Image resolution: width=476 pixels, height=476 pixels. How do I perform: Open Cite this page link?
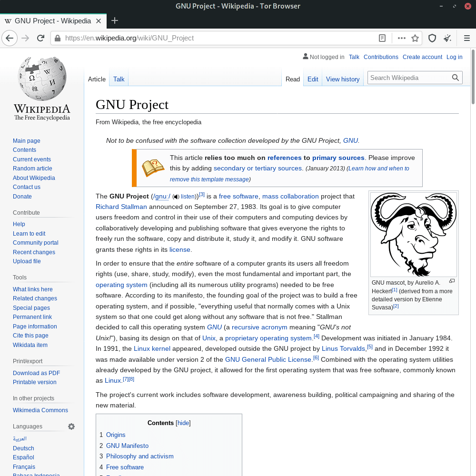tap(30, 336)
